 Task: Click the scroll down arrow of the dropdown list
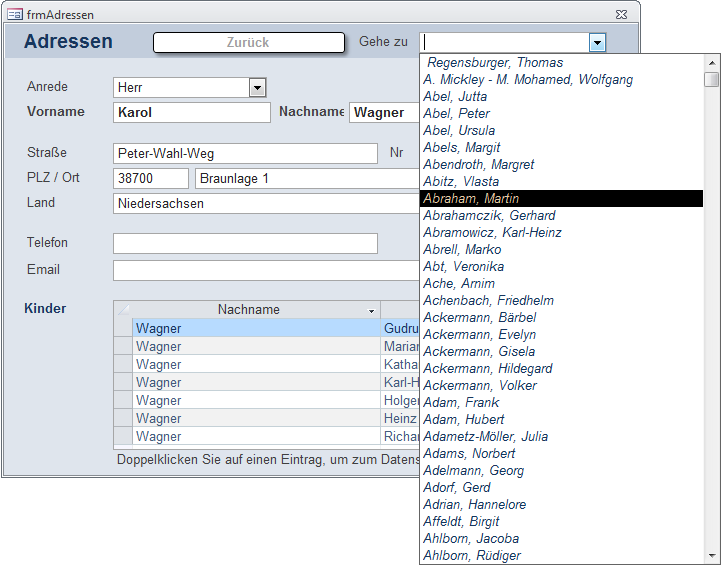pos(712,555)
